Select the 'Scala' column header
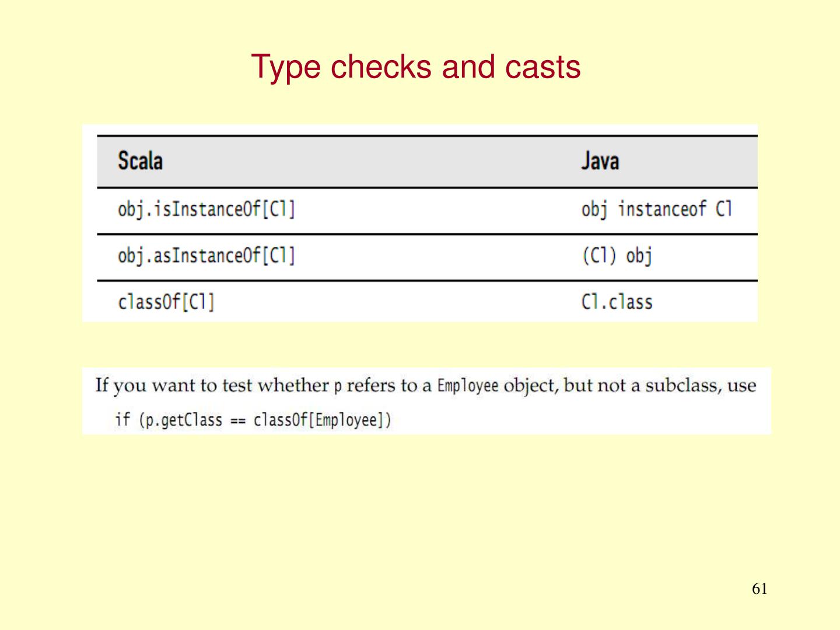The image size is (840, 630). pyautogui.click(x=140, y=161)
